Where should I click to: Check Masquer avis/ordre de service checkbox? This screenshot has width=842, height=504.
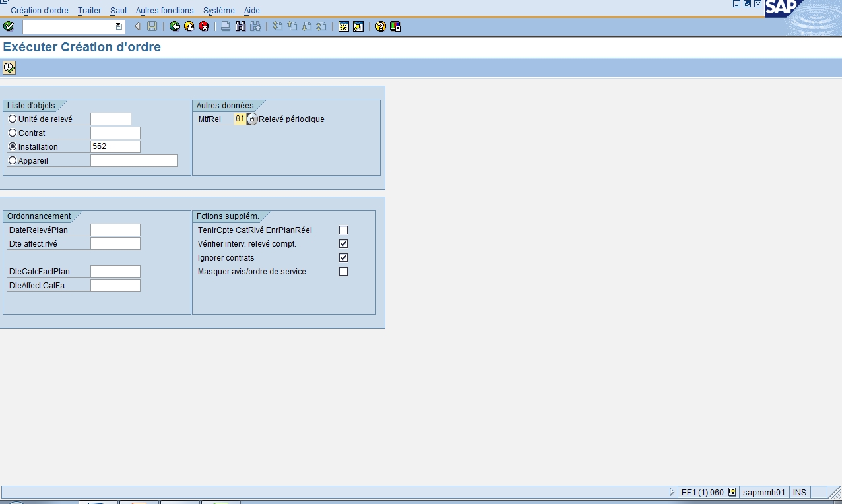coord(343,272)
